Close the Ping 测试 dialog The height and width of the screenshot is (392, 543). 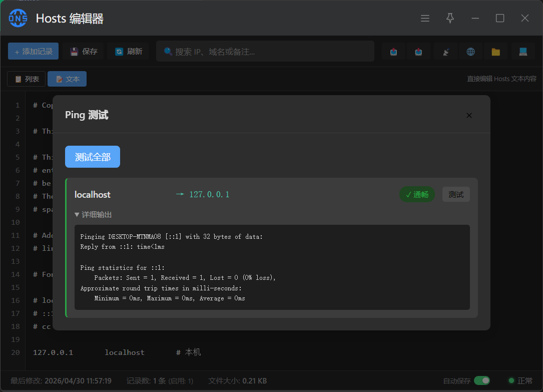pos(469,115)
